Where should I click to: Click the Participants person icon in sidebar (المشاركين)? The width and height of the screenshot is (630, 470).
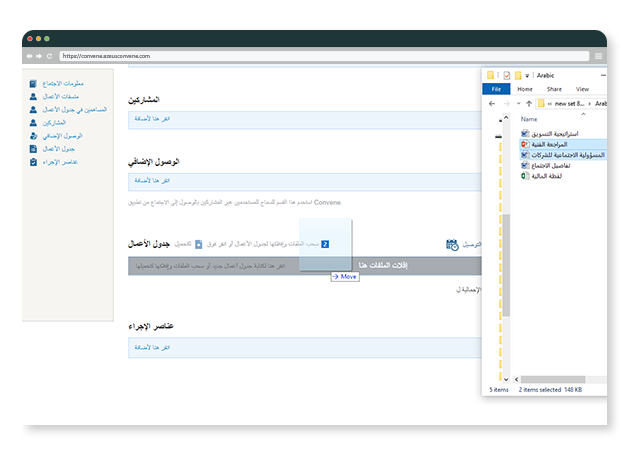[33, 123]
